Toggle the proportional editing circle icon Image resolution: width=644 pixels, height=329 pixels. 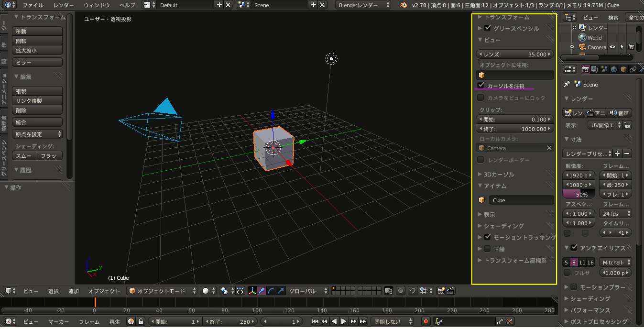point(401,291)
